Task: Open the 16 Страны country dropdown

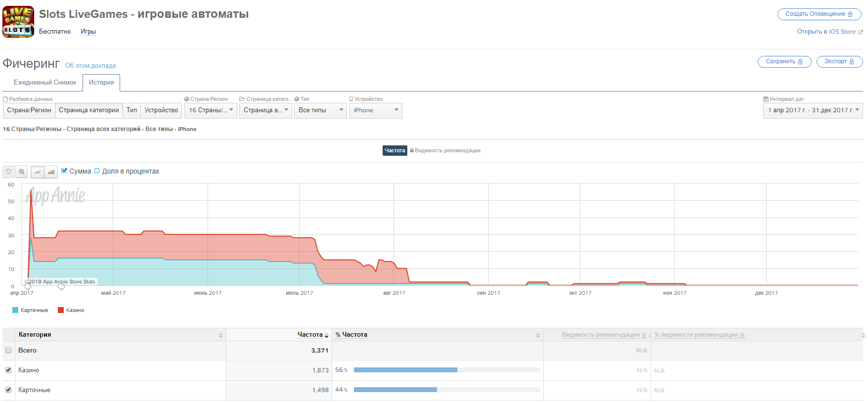Action: point(211,110)
